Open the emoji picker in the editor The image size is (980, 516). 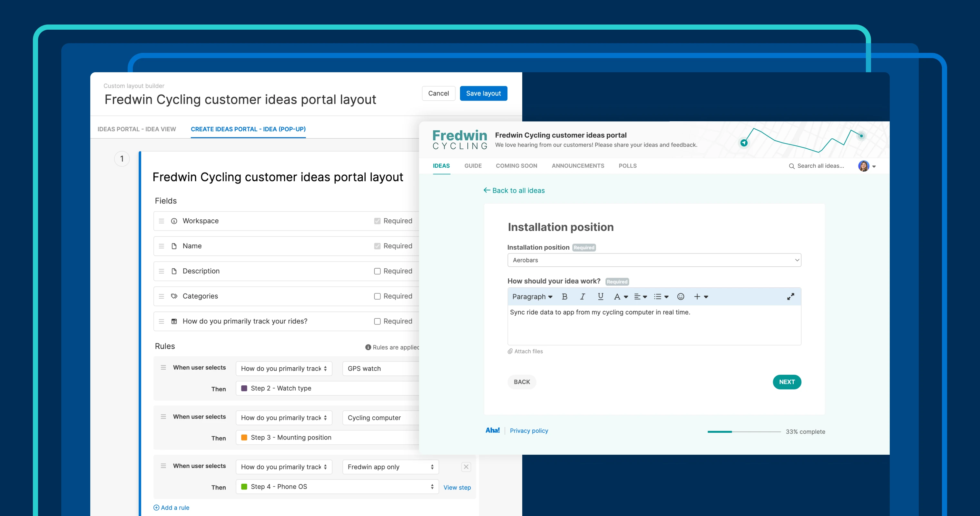tap(681, 296)
